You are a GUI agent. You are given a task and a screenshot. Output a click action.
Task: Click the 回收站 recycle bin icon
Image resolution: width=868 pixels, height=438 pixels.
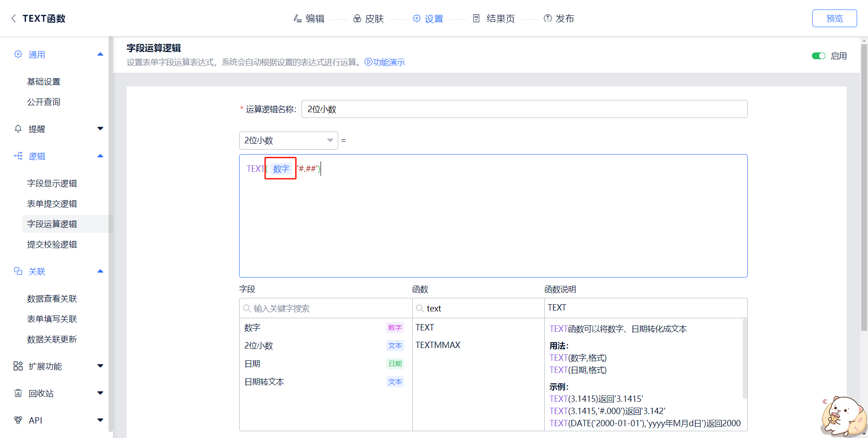18,393
